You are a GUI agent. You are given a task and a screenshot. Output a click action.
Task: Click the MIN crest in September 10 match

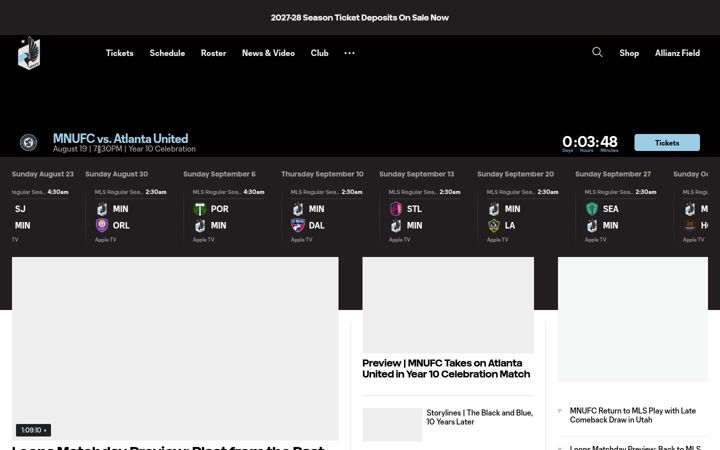point(298,209)
